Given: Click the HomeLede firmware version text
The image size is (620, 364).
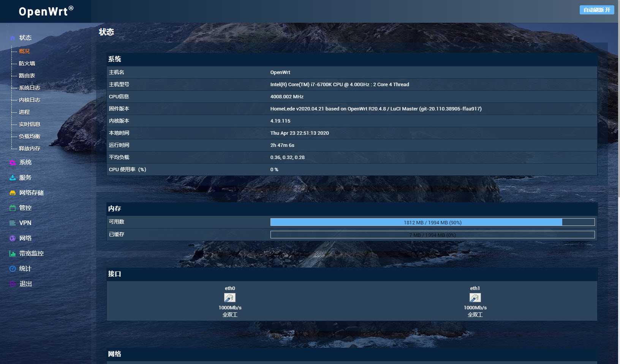Looking at the screenshot, I should coord(376,109).
